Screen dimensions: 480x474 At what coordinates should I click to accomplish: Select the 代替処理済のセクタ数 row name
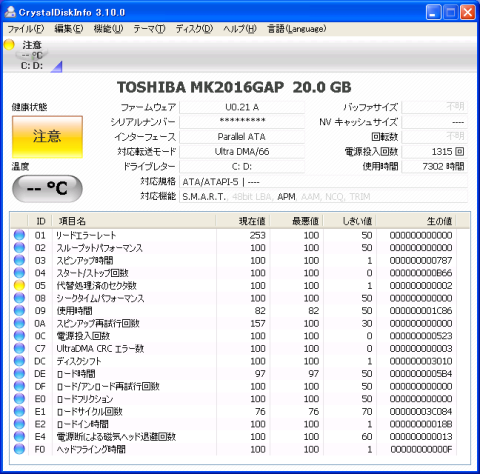click(x=96, y=286)
